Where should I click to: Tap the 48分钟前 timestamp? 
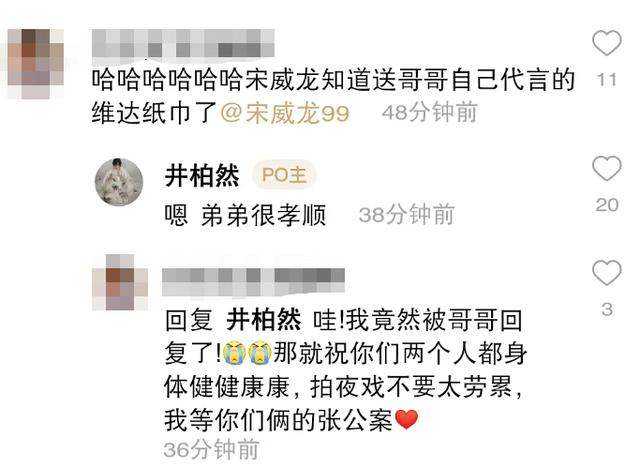coord(429,112)
